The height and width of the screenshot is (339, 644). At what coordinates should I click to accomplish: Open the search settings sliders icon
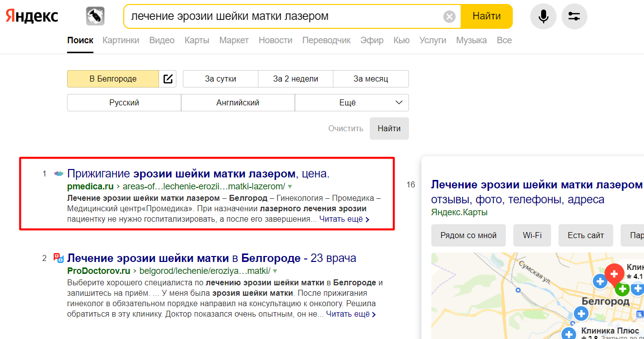pyautogui.click(x=574, y=16)
